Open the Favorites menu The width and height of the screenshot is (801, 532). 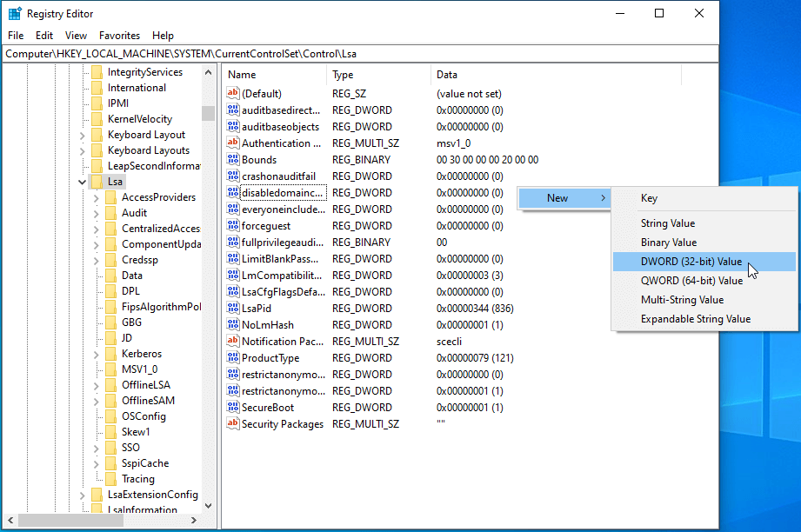[119, 36]
